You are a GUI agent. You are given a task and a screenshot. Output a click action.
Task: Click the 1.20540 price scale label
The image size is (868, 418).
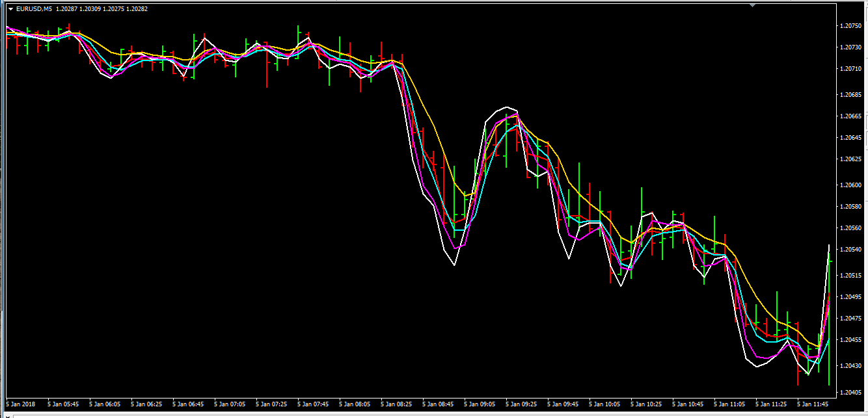(850, 250)
